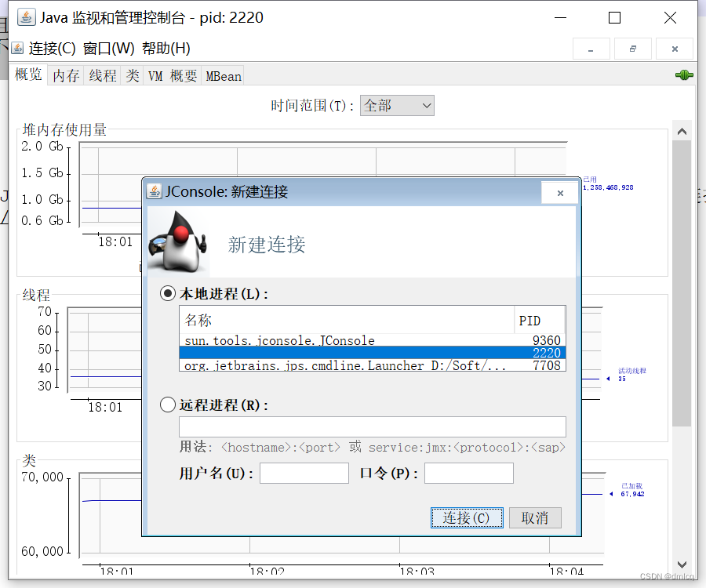Restore the inner JConsole frame
The height and width of the screenshot is (588, 706).
click(632, 49)
